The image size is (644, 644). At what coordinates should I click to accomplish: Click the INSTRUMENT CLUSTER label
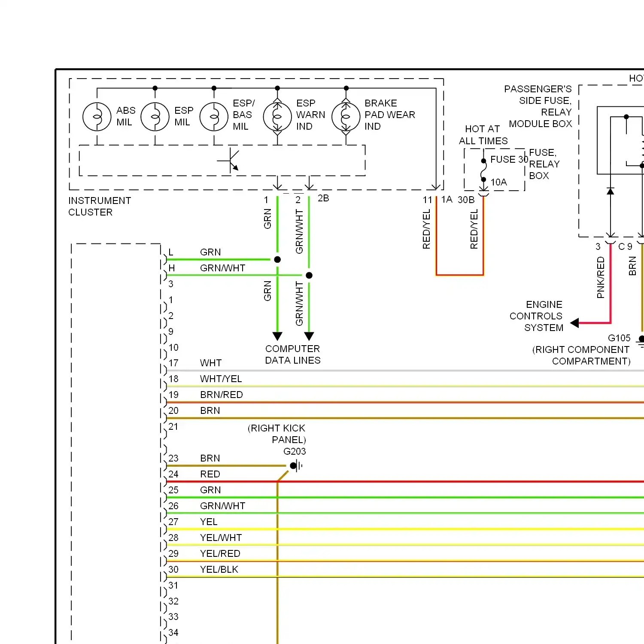pos(100,207)
